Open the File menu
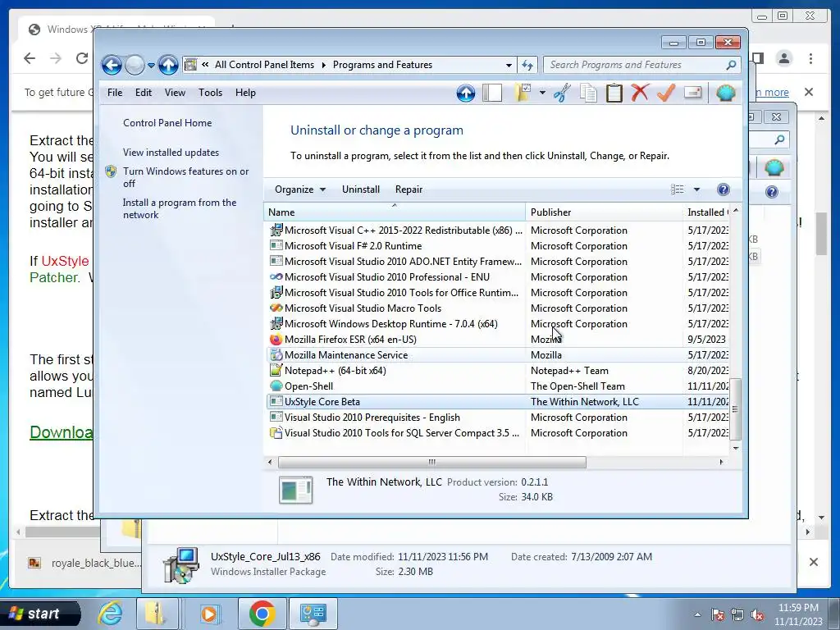The width and height of the screenshot is (840, 630). [115, 93]
